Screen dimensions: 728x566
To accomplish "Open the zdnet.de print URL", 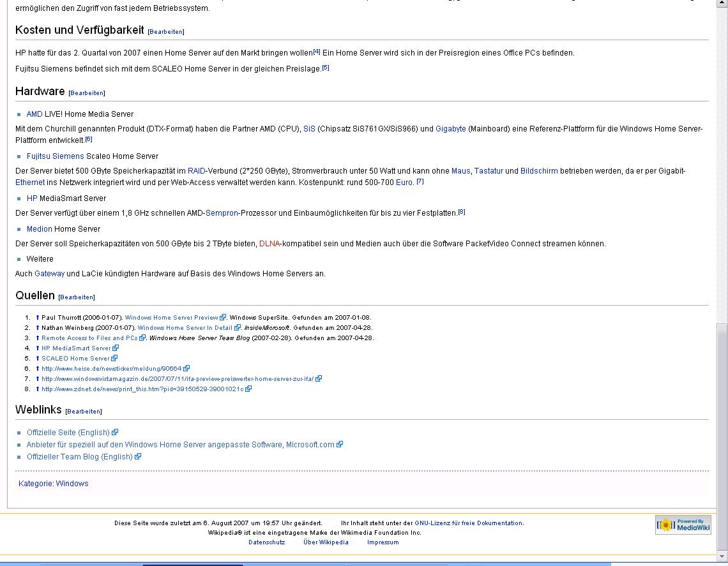I will (x=142, y=389).
